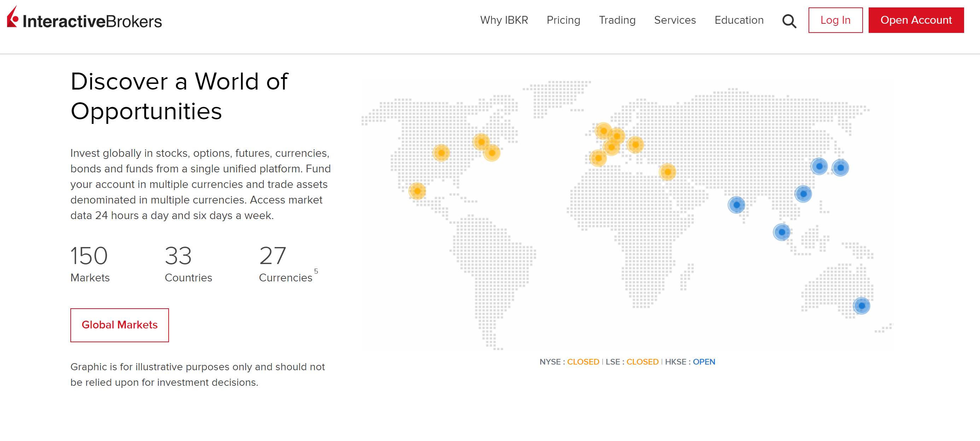Image resolution: width=980 pixels, height=441 pixels.
Task: Open the Education menu
Action: point(739,20)
